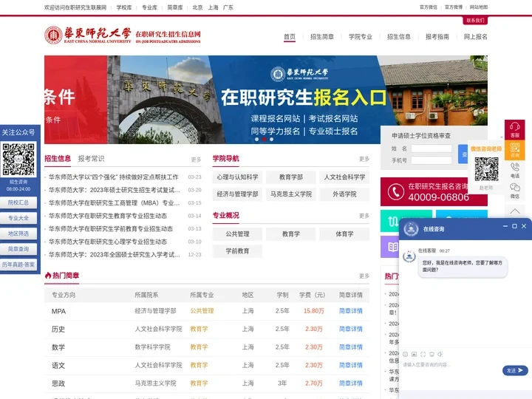Open the 外语学院 college button
Viewport: 532px width, 399px height.
click(x=344, y=194)
